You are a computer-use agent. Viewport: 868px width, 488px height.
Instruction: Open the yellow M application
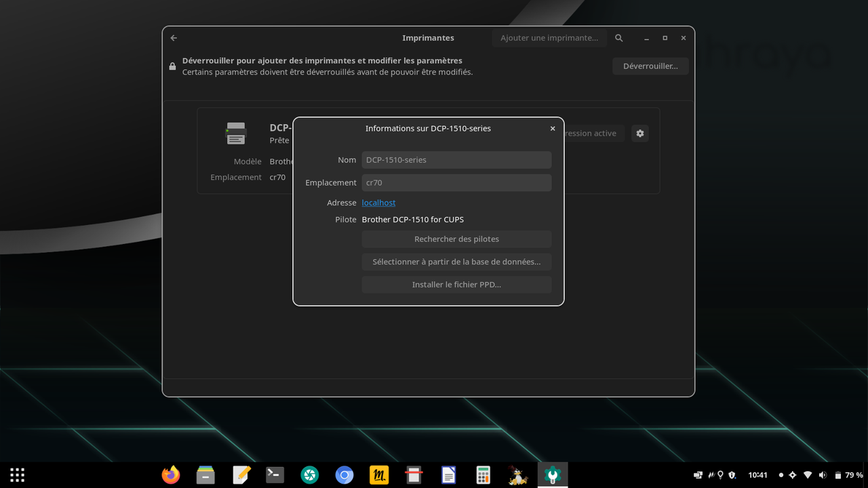click(379, 475)
